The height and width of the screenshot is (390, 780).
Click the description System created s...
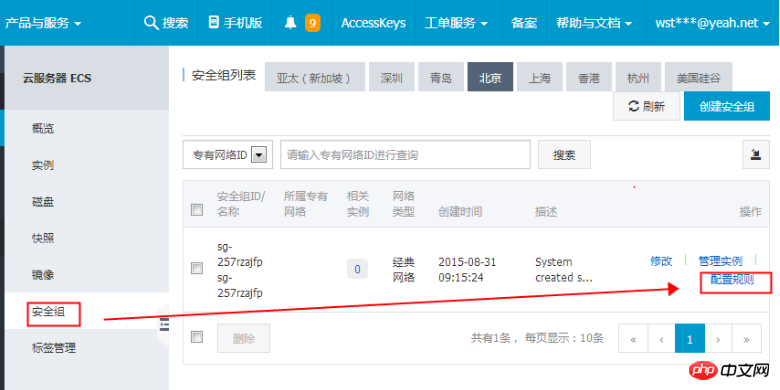coord(564,270)
